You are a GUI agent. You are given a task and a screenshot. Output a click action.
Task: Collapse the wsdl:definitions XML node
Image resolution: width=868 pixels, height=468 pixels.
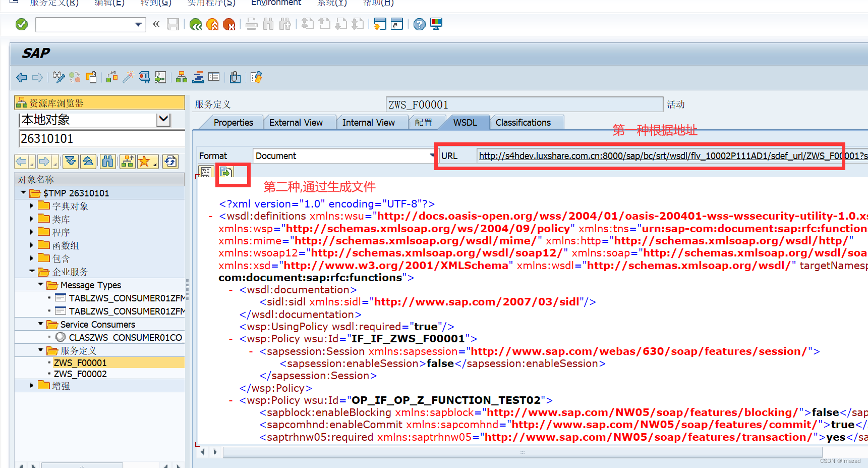click(211, 217)
